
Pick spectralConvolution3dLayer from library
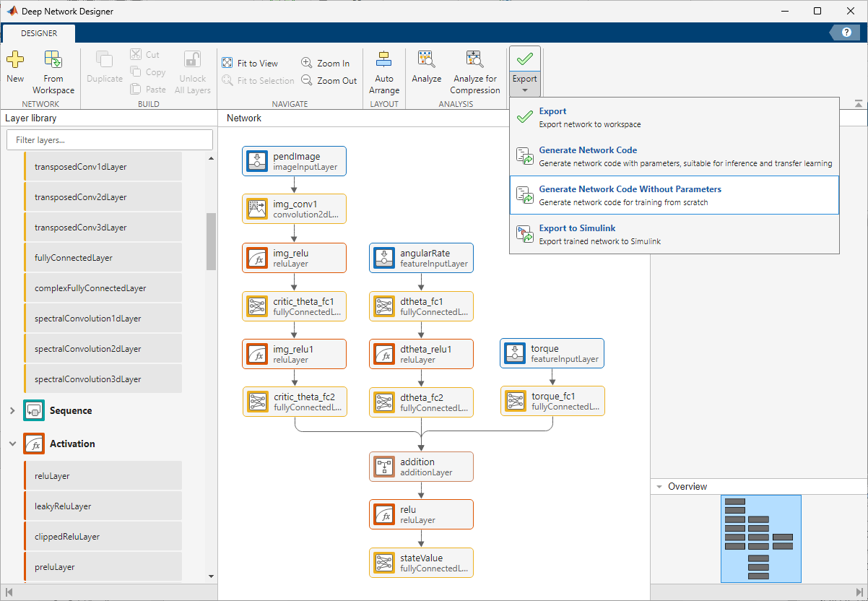point(103,379)
